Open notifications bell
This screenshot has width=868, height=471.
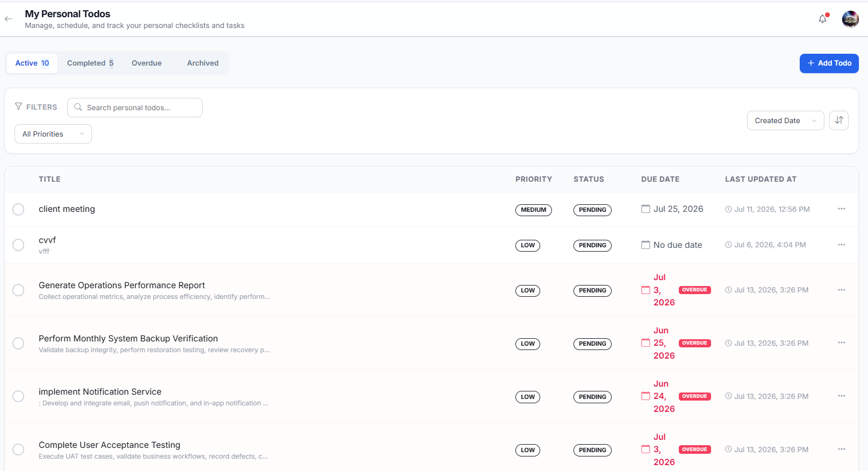[822, 19]
